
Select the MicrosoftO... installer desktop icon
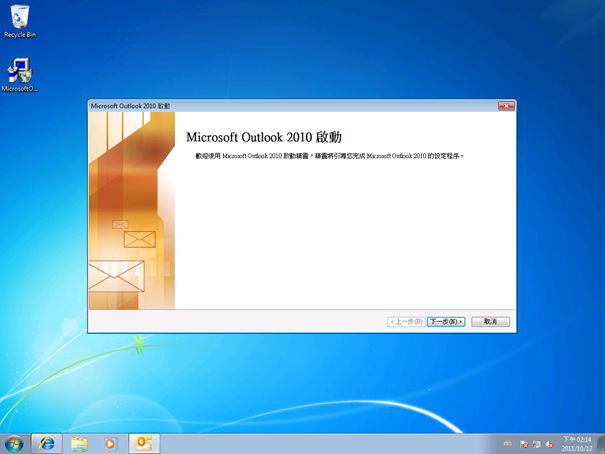[x=20, y=75]
